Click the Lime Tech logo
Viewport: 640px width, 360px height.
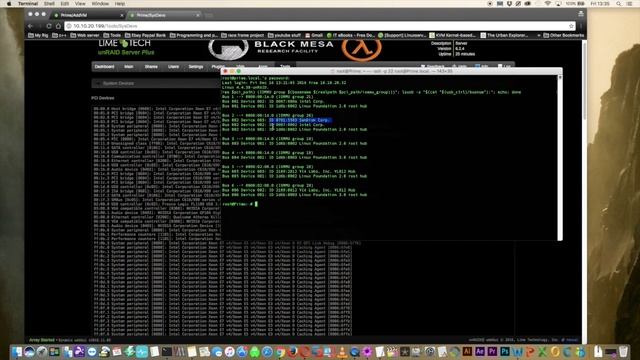coord(124,43)
